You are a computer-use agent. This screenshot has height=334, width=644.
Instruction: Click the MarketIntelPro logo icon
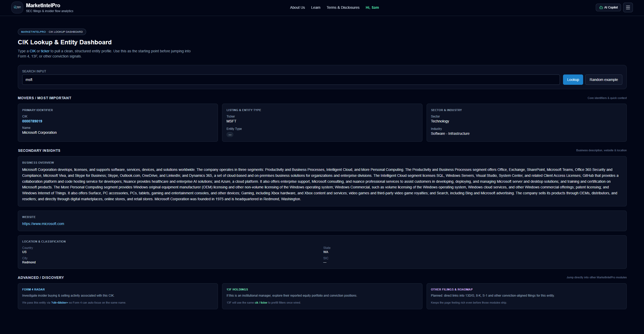tap(17, 7)
